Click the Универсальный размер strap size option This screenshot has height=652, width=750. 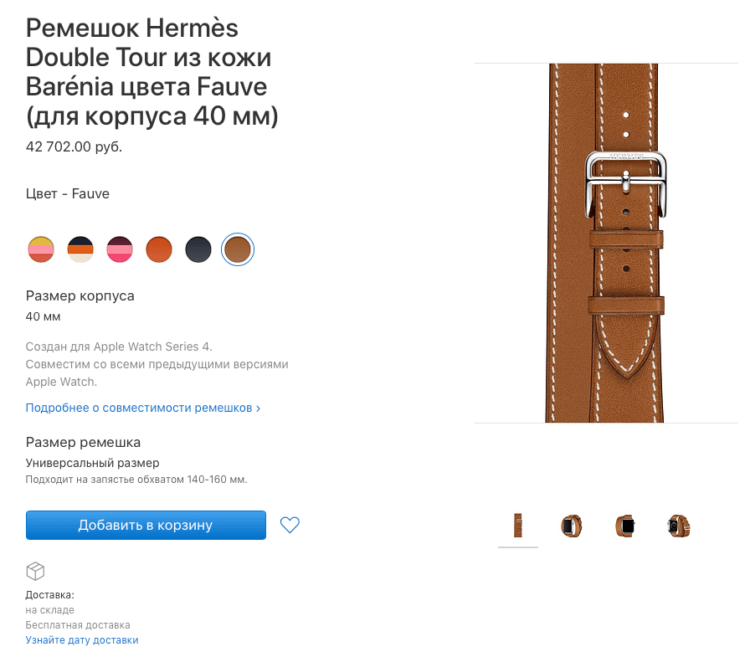[92, 463]
